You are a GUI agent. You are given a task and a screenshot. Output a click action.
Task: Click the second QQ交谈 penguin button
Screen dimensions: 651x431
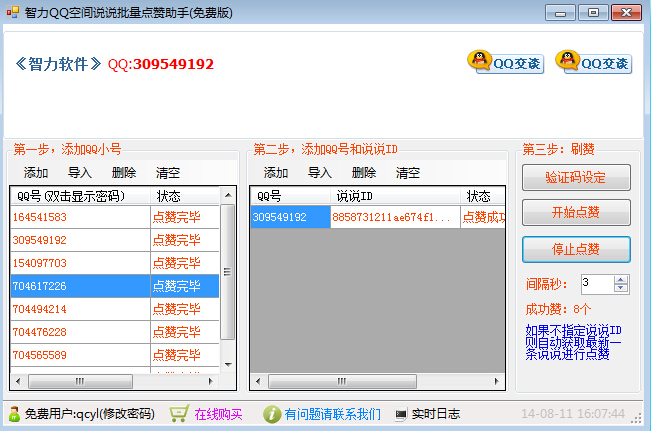pyautogui.click(x=593, y=62)
